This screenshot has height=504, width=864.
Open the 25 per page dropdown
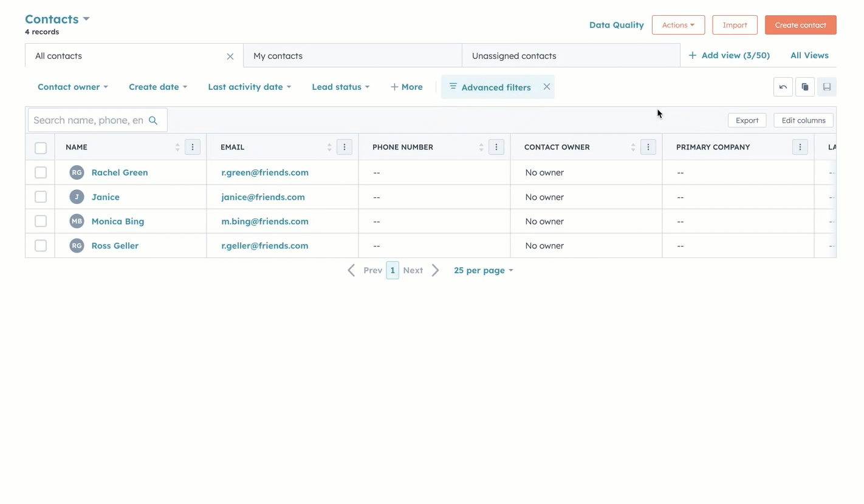coord(484,270)
